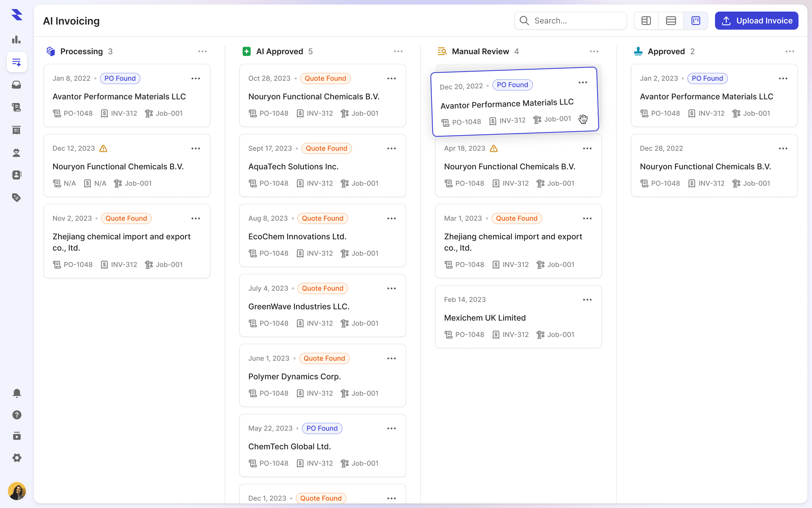Click Job-001 on the ChemTech Global card
This screenshot has width=812, height=508.
click(365, 463)
